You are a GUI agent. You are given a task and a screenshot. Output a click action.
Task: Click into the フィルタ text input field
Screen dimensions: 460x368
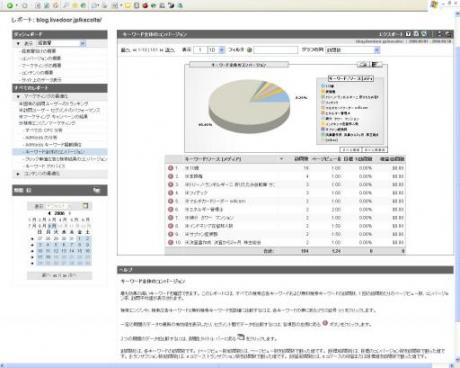click(276, 50)
